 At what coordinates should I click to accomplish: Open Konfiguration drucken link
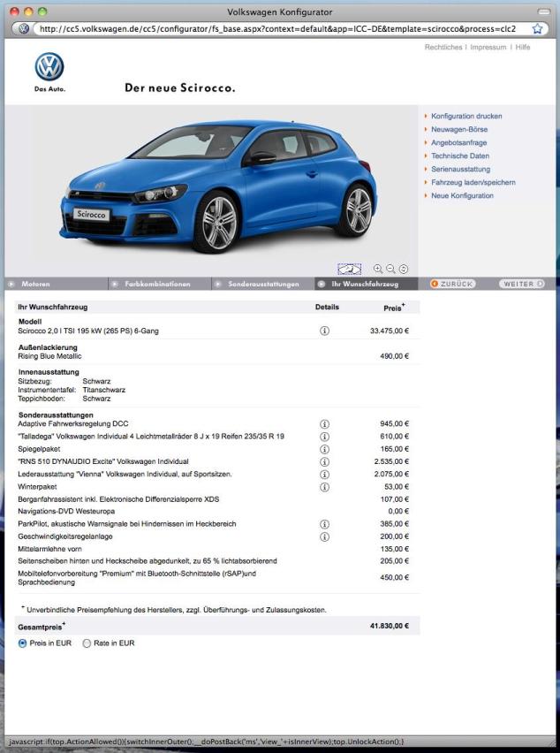coord(466,116)
